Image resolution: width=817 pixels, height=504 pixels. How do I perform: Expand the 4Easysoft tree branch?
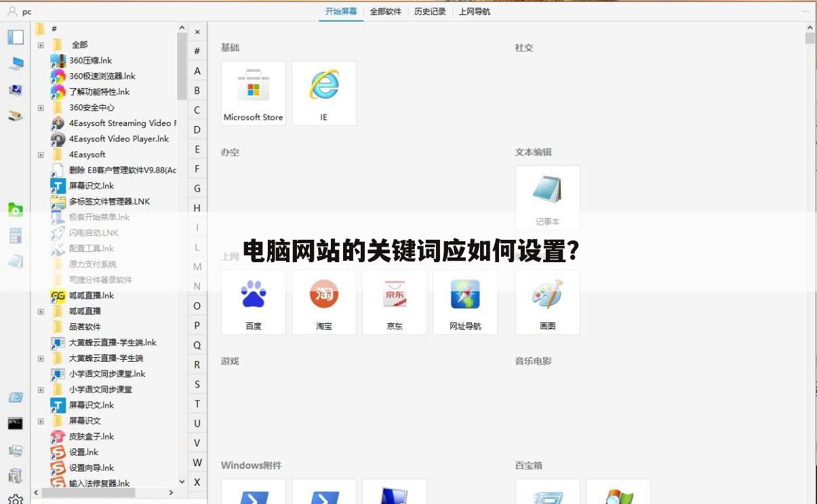(41, 154)
